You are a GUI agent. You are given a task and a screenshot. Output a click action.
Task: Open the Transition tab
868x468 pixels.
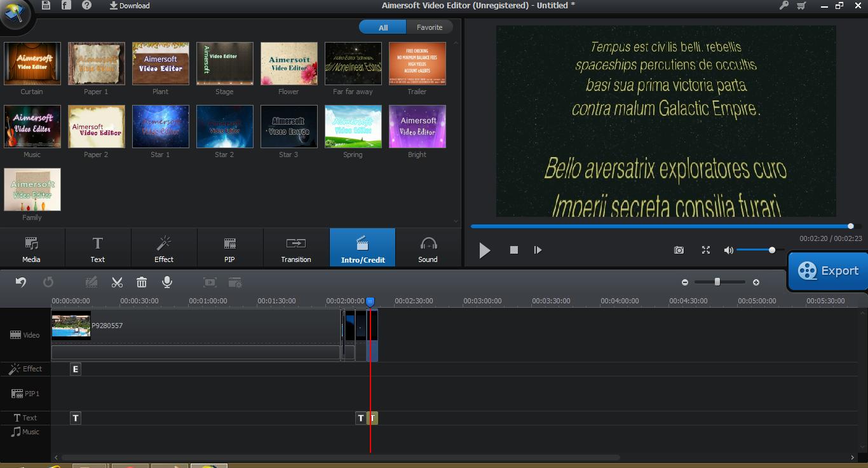click(296, 248)
